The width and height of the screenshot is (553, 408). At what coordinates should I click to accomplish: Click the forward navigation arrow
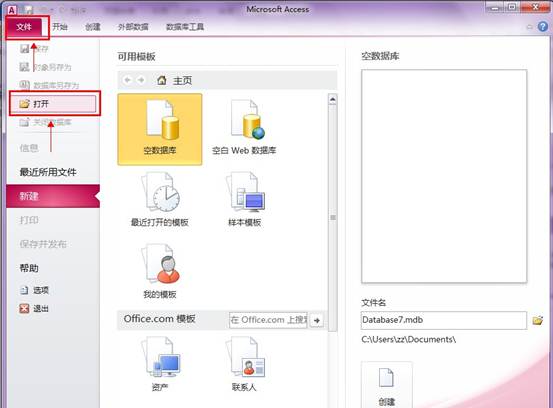pyautogui.click(x=141, y=80)
